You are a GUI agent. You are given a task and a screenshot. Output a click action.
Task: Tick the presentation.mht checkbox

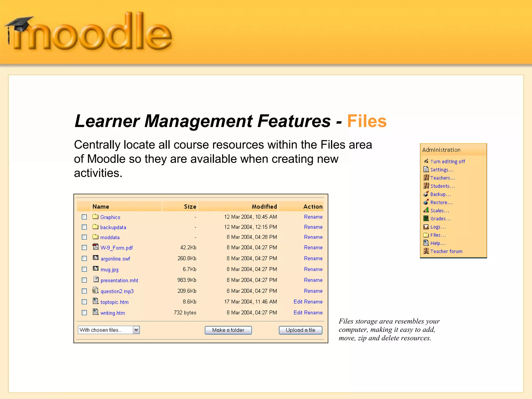(x=84, y=280)
